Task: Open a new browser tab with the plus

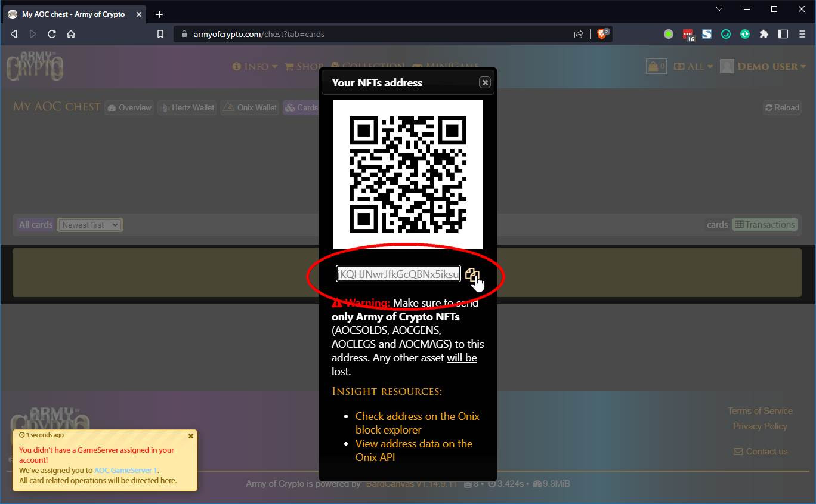Action: click(159, 14)
